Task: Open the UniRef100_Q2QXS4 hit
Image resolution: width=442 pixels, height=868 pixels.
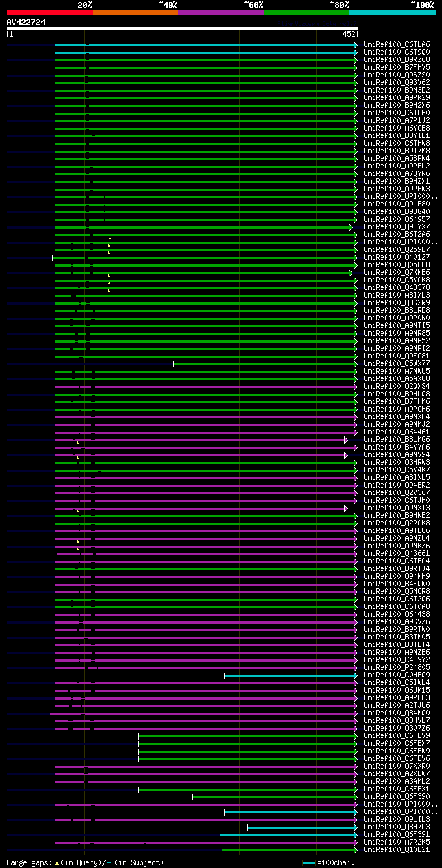Action: [x=396, y=386]
